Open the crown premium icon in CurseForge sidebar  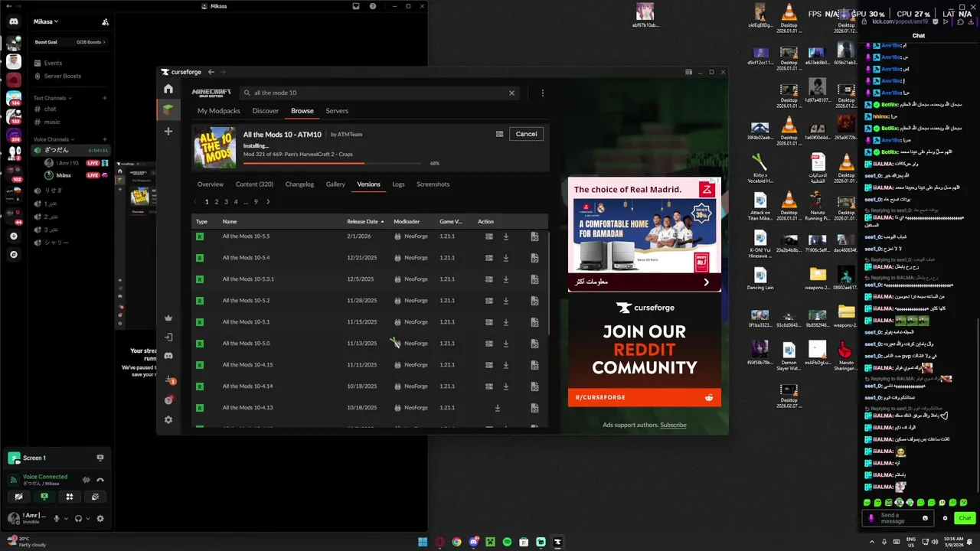point(168,318)
